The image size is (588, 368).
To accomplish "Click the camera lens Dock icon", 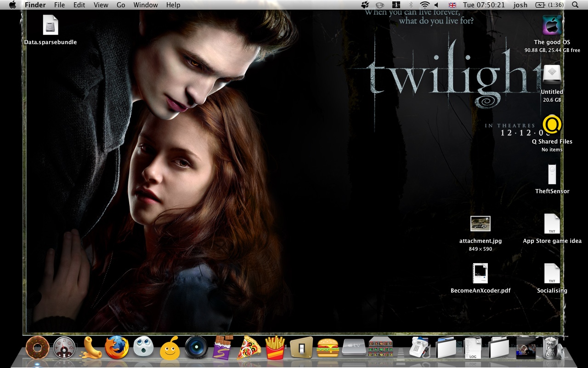I will [x=197, y=347].
